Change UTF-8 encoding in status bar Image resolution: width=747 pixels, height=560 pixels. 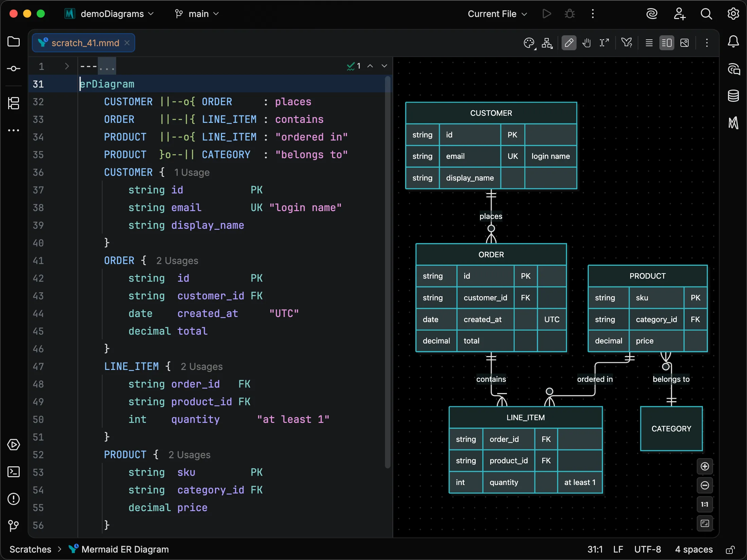click(x=648, y=549)
